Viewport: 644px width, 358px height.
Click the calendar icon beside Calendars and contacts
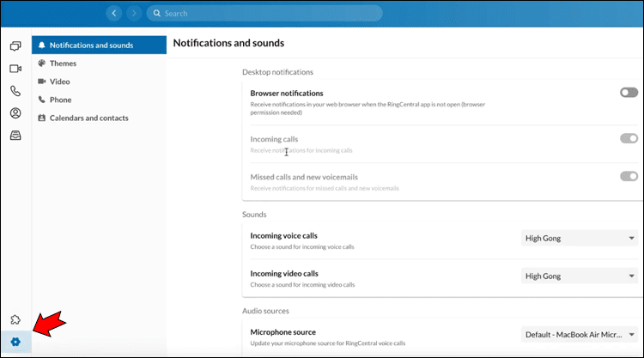41,118
